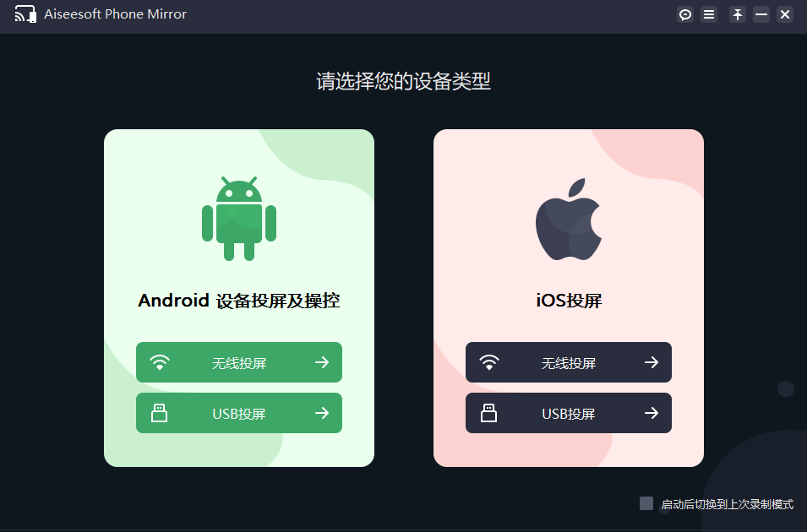Open the feedback chat bubble icon
This screenshot has height=532, width=807.
point(685,14)
